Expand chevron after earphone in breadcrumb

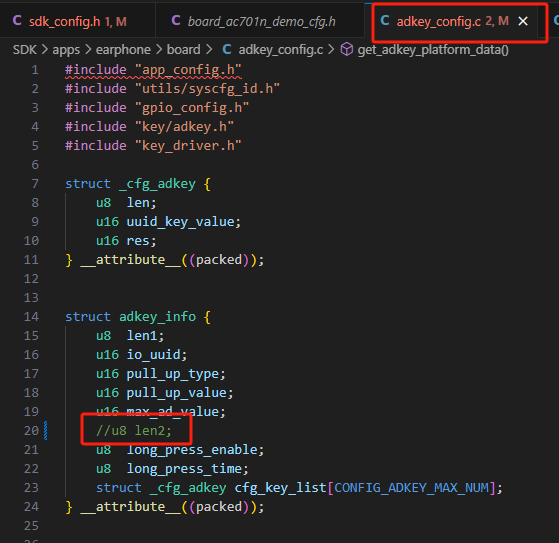(159, 50)
